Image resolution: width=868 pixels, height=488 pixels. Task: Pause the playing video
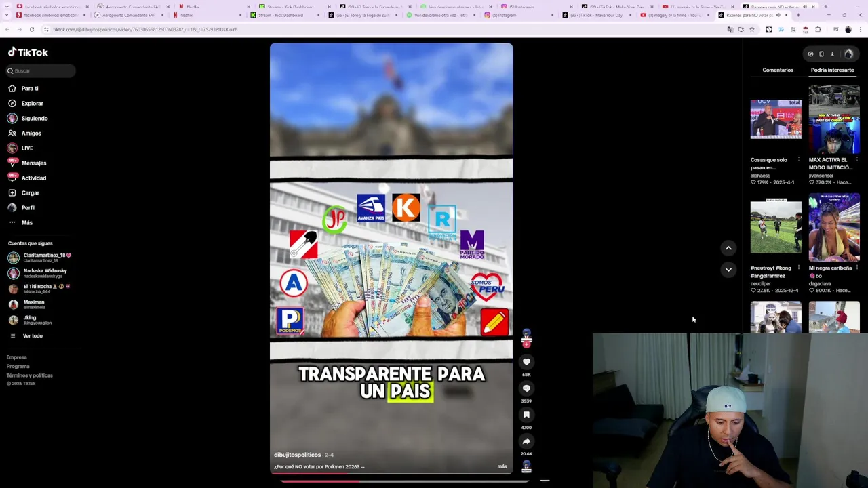[391, 258]
